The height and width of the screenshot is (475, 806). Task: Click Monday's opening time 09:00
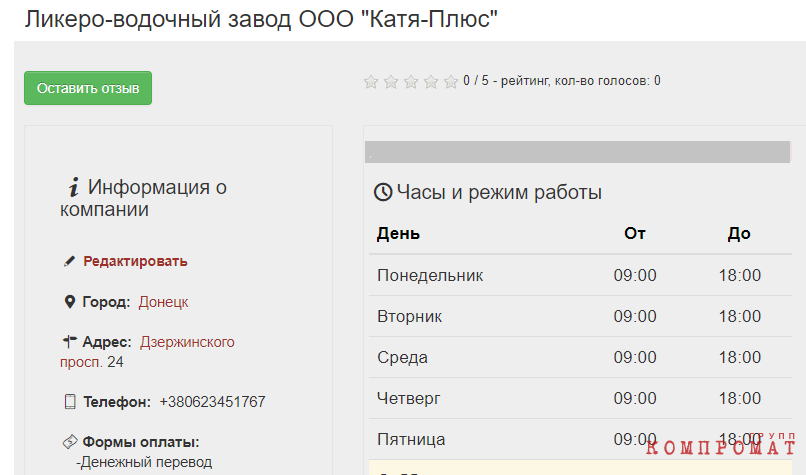pyautogui.click(x=635, y=275)
